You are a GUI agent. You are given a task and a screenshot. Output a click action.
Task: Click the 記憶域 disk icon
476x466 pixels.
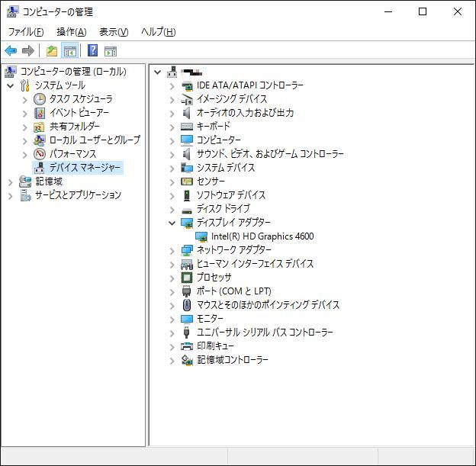(x=25, y=182)
